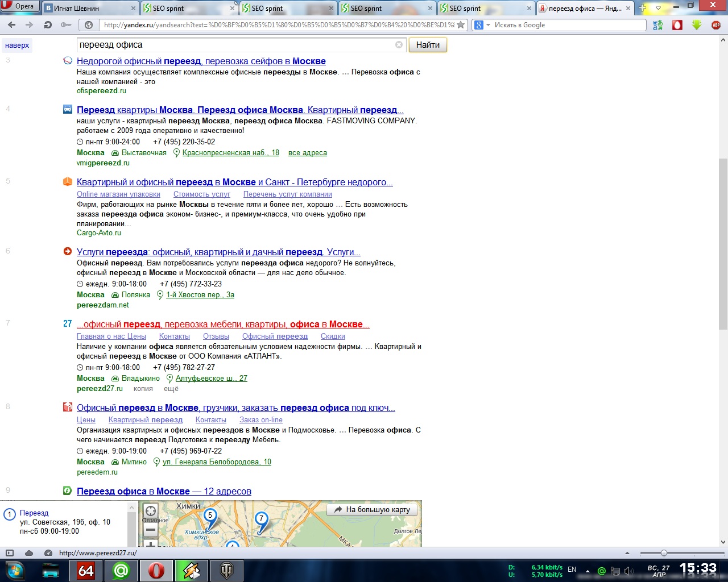Click the Краснопресненская наб., 18 address
The width and height of the screenshot is (728, 582).
tap(231, 153)
